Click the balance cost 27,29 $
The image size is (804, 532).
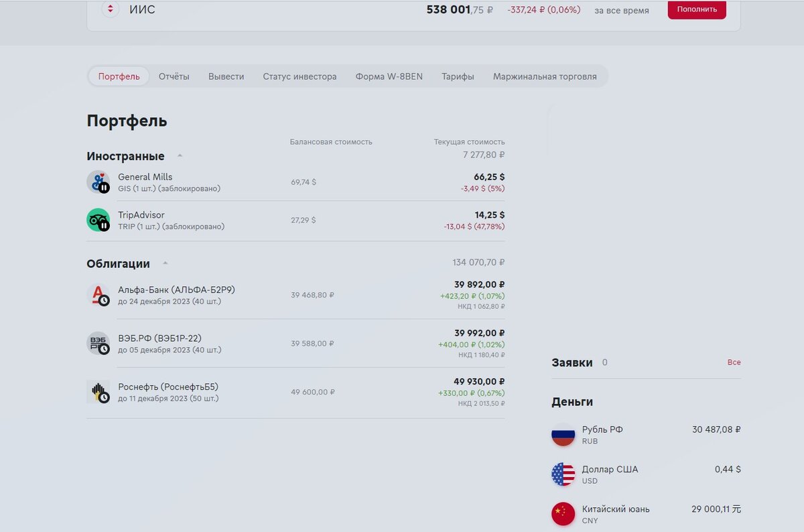(304, 220)
